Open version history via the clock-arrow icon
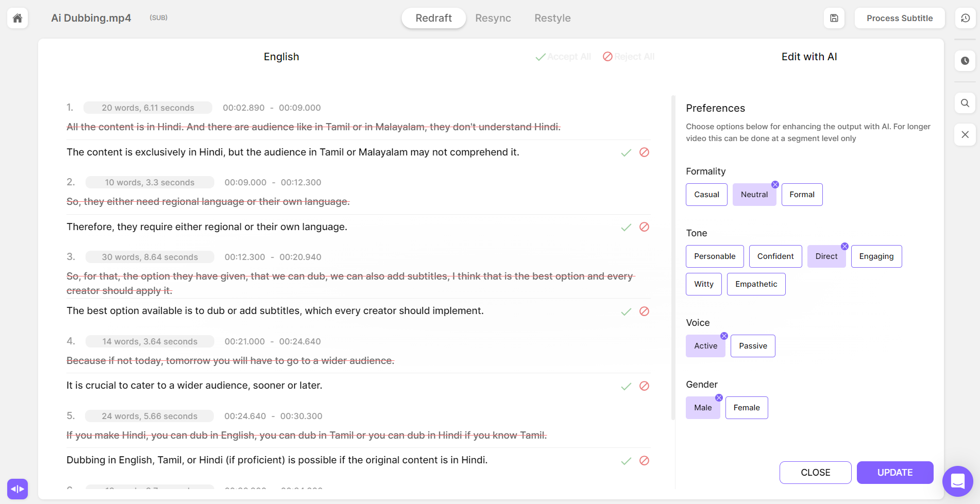 pyautogui.click(x=966, y=18)
